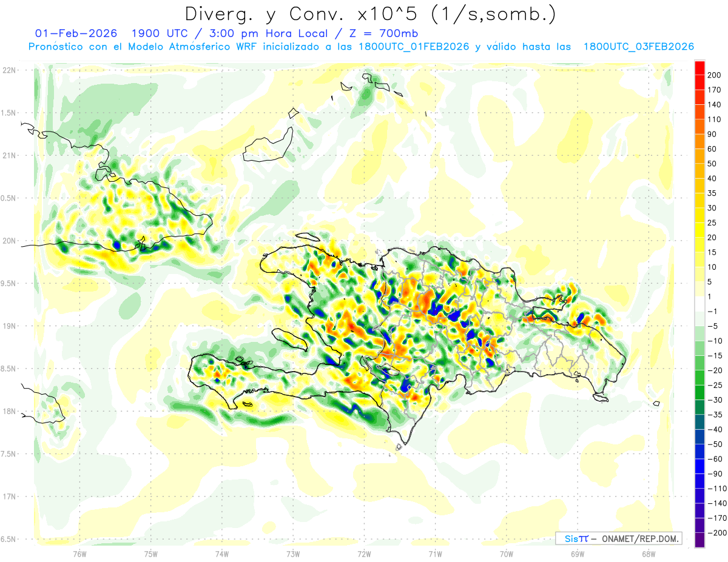Click the colorbar value '-200'
This screenshot has width=728, height=562.
pyautogui.click(x=718, y=533)
